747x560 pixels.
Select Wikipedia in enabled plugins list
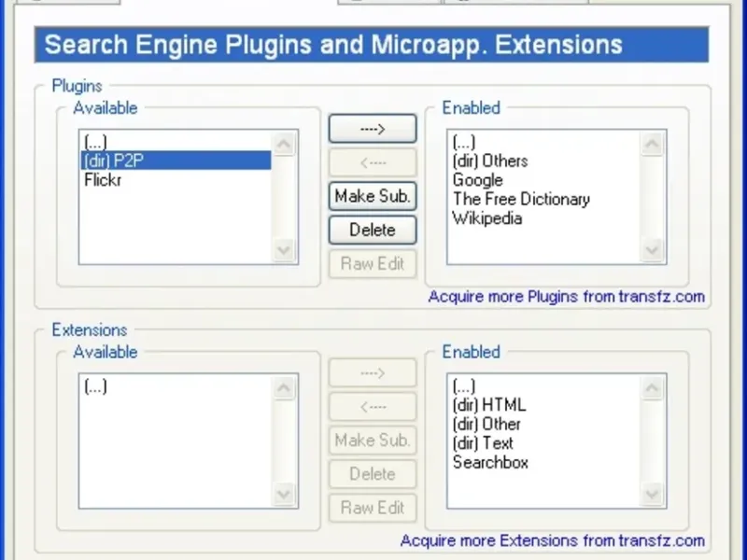coord(487,218)
